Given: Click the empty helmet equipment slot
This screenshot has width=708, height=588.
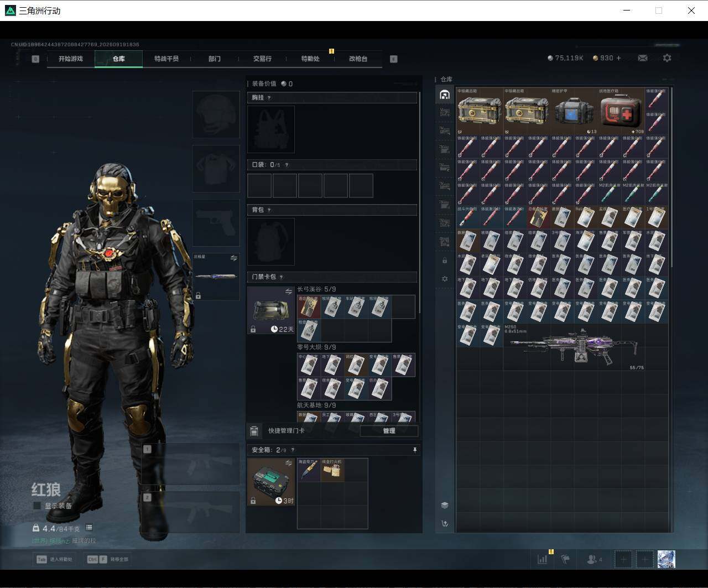Looking at the screenshot, I should [x=216, y=115].
